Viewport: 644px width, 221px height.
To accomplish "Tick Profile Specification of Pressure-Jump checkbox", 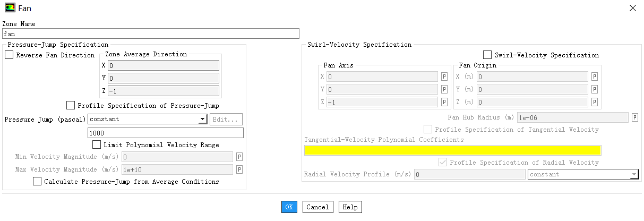I will click(71, 106).
